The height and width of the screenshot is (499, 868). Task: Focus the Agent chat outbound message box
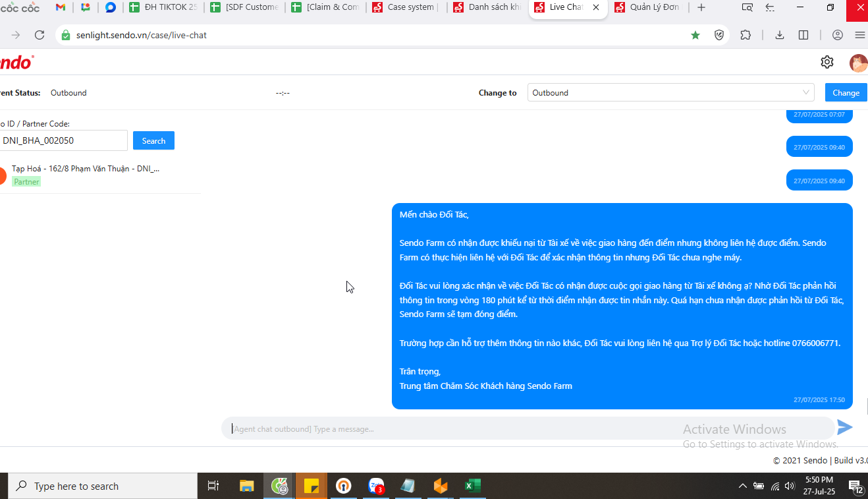[527, 428]
